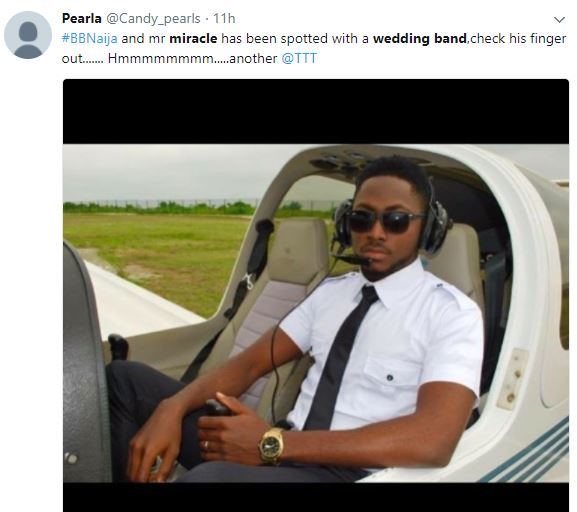This screenshot has width=577, height=512.
Task: Open the @Candy_pearls handle
Action: [x=153, y=19]
